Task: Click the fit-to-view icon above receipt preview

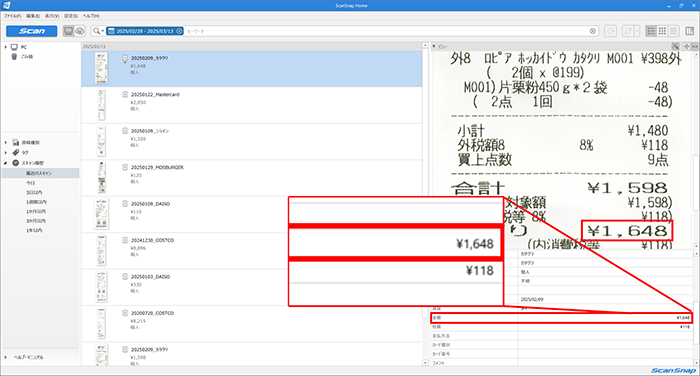Action: point(676,46)
